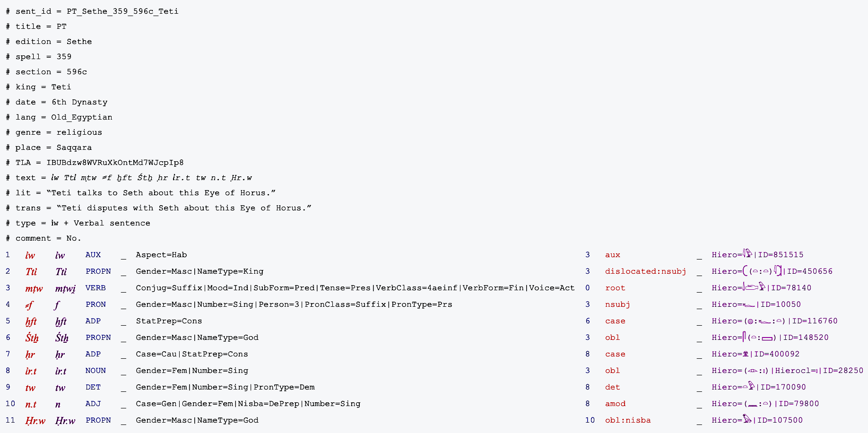
Task: Click the face hieroglyph beside ID=400092
Action: 746,354
